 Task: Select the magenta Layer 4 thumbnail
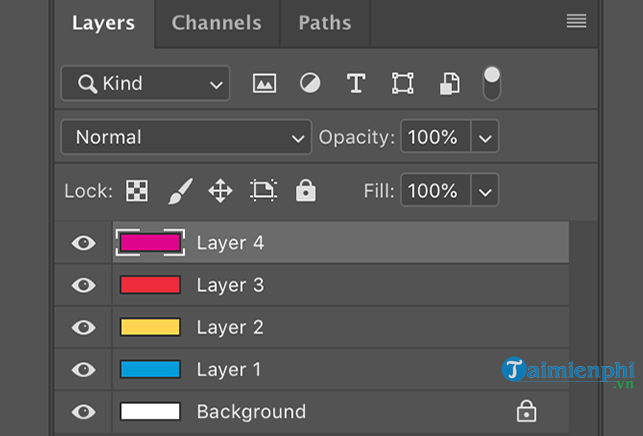tap(150, 243)
